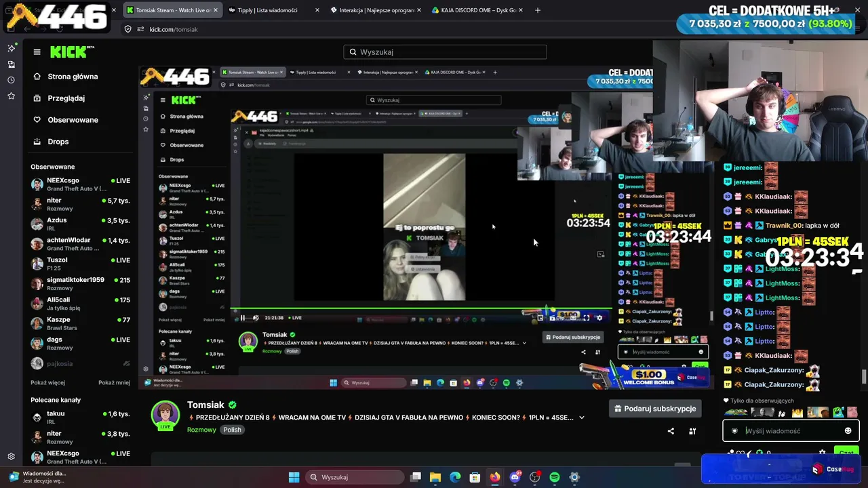Screen dimensions: 868x488
Task: Close the Interakcja browser tab
Action: pyautogui.click(x=419, y=10)
